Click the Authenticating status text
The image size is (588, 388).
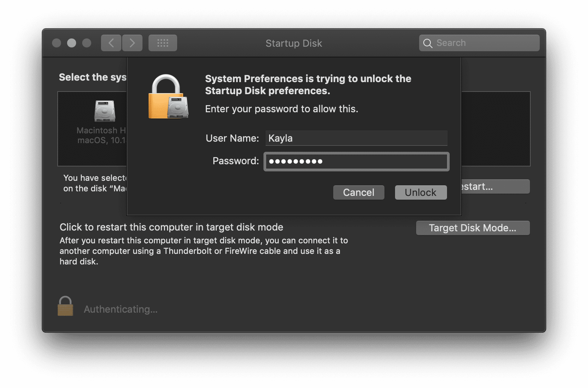[x=120, y=309]
